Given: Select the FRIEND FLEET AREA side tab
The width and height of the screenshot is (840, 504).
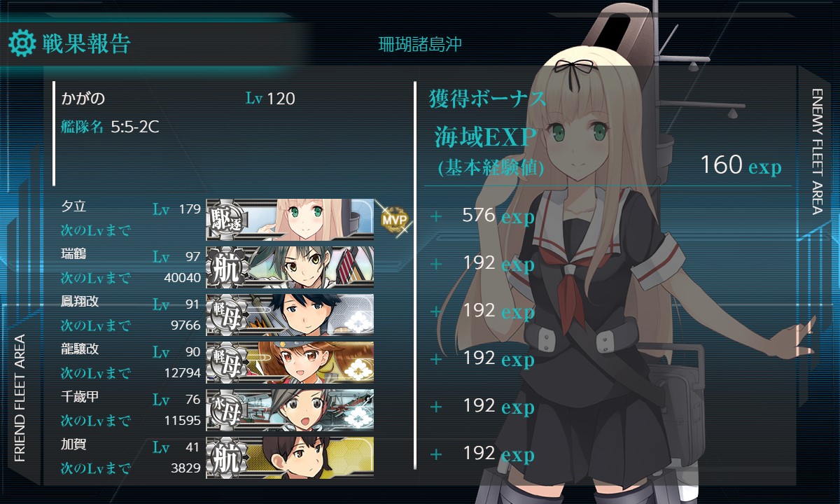Looking at the screenshot, I should (x=20, y=398).
